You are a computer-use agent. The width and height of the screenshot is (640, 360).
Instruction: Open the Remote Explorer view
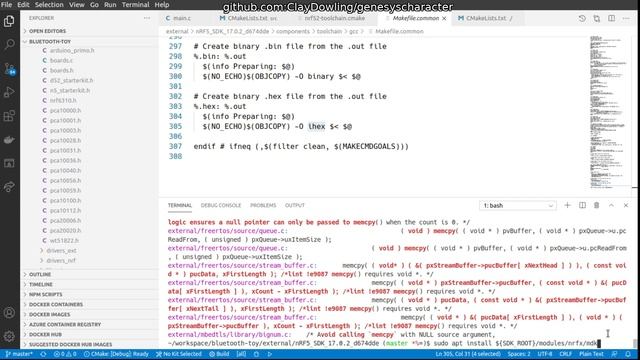click(x=9, y=163)
